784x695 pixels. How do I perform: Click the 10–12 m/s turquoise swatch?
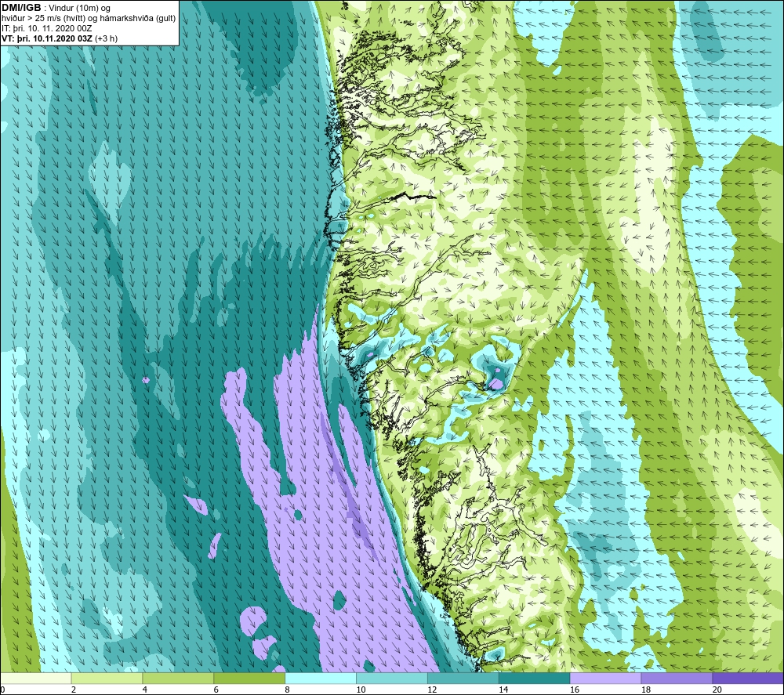(x=391, y=678)
